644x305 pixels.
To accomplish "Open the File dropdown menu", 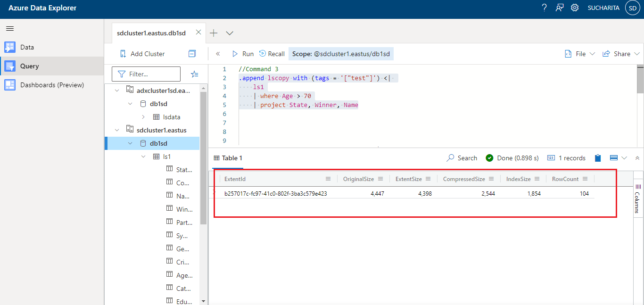I will click(x=580, y=54).
